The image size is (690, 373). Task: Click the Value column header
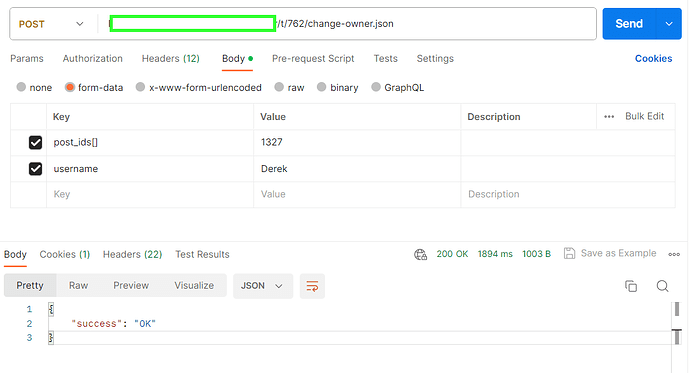click(273, 117)
